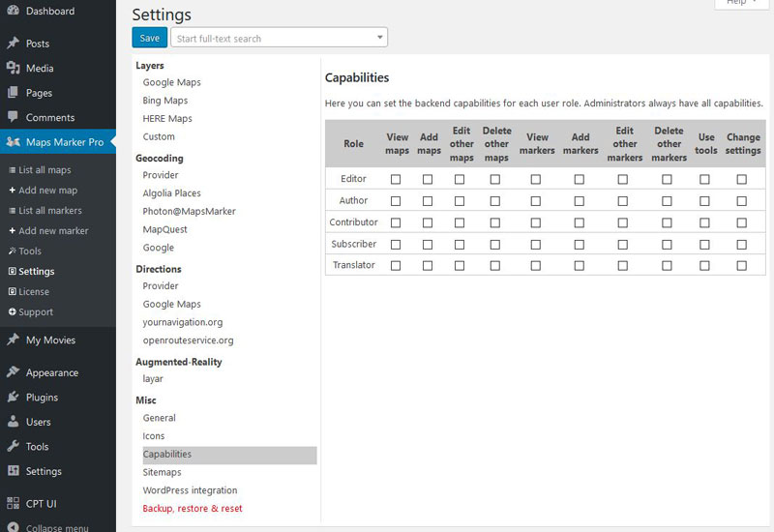Open Users via person icon
Screen dimensions: 774x532
coord(13,422)
